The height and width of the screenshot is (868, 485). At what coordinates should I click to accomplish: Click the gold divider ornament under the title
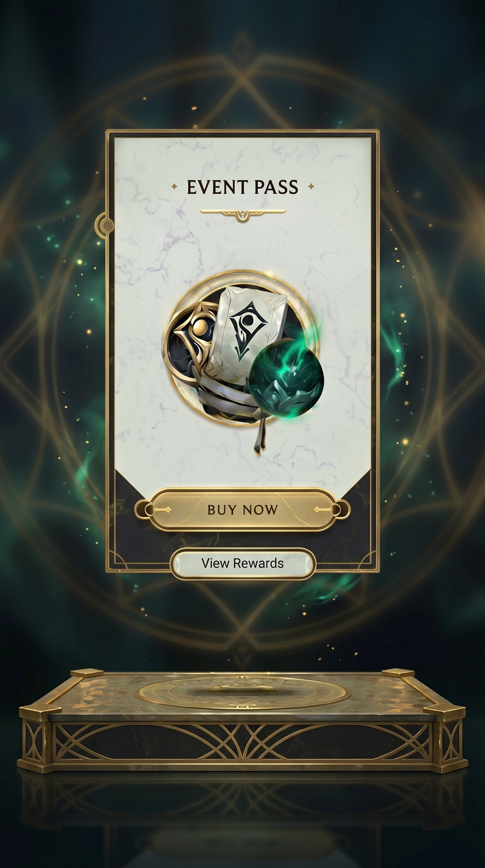point(242,215)
